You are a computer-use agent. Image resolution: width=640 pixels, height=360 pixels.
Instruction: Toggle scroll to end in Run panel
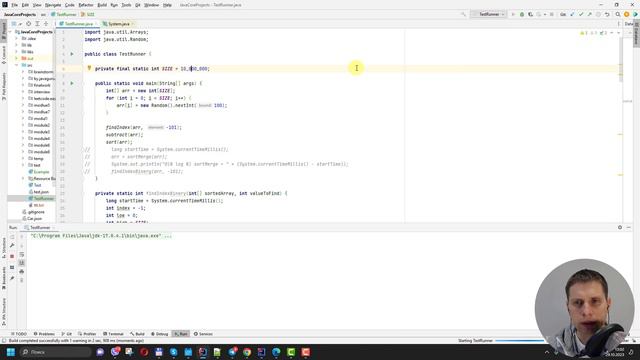tap(22, 263)
